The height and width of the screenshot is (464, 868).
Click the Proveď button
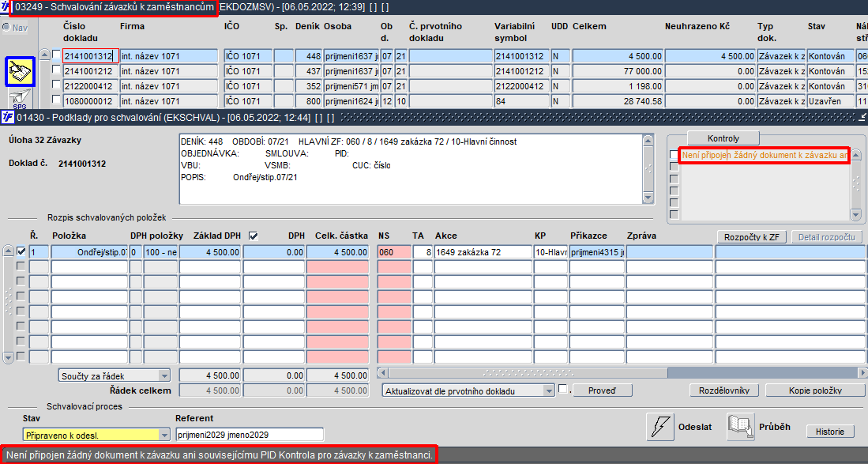[x=602, y=390]
